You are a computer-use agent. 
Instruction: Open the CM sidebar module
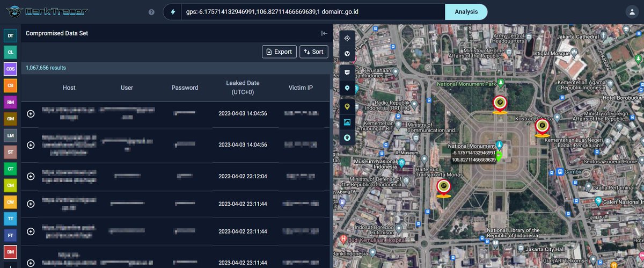[x=10, y=185]
